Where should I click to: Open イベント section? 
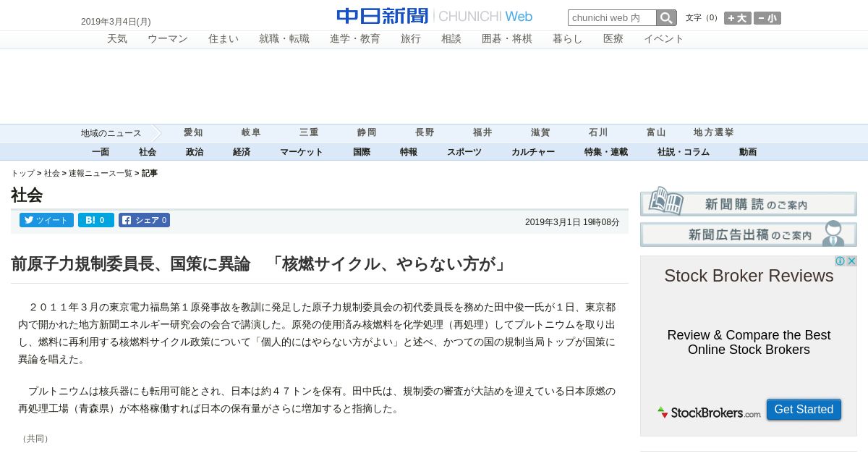tap(664, 39)
